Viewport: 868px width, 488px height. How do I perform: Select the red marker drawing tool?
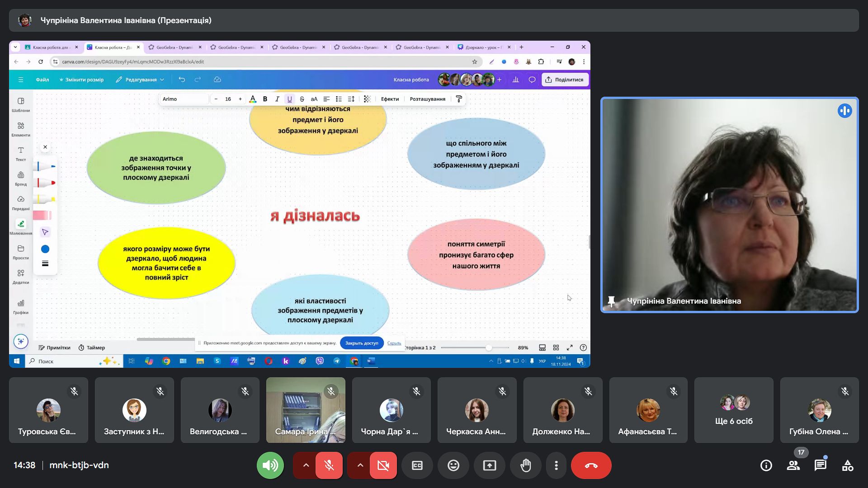[46, 183]
